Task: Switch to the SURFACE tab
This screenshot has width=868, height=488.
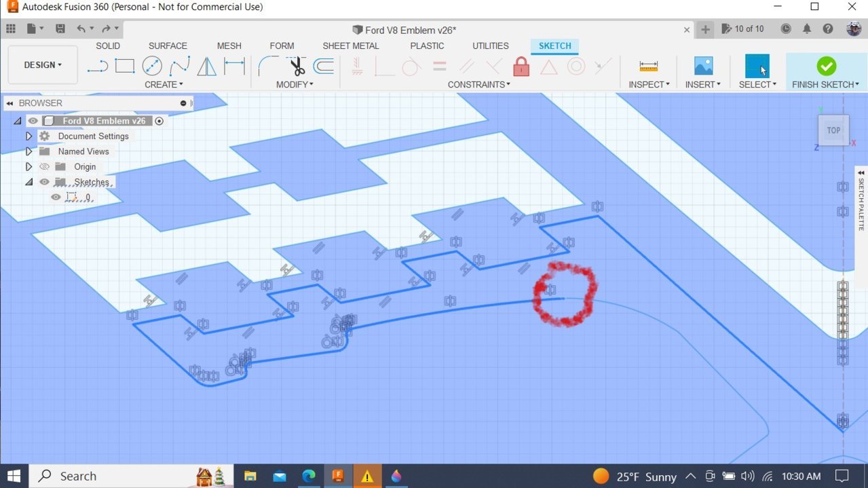Action: [168, 46]
